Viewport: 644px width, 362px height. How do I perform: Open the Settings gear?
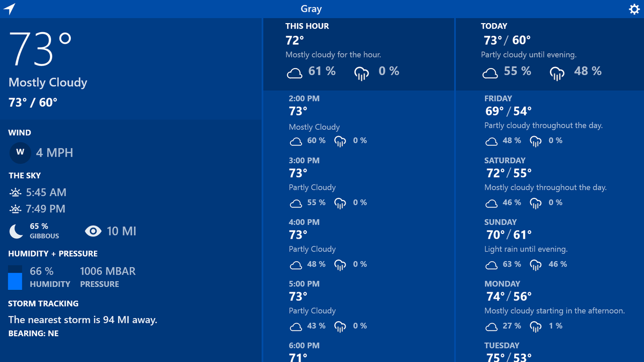tap(634, 9)
